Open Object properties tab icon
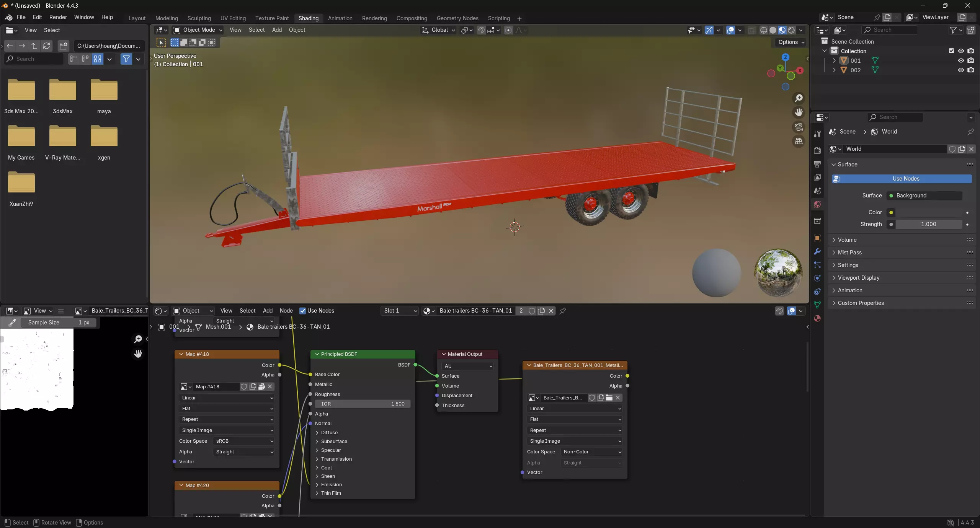Image resolution: width=980 pixels, height=528 pixels. [x=817, y=238]
